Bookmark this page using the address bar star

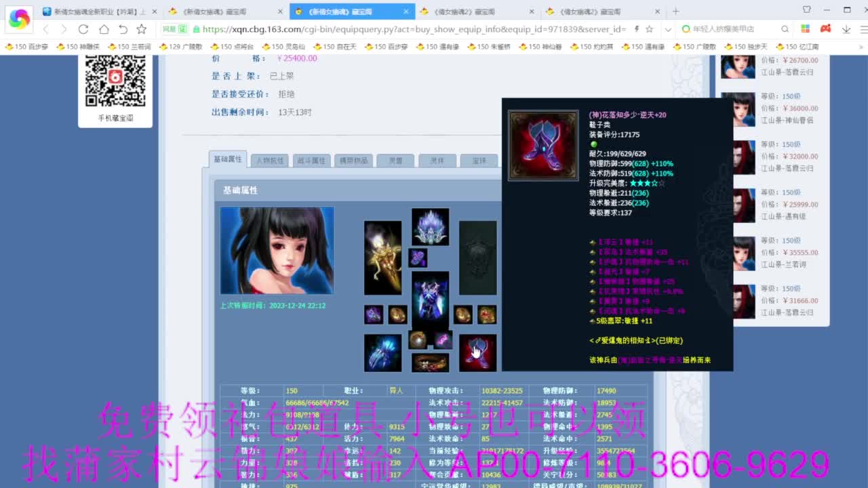tap(648, 30)
